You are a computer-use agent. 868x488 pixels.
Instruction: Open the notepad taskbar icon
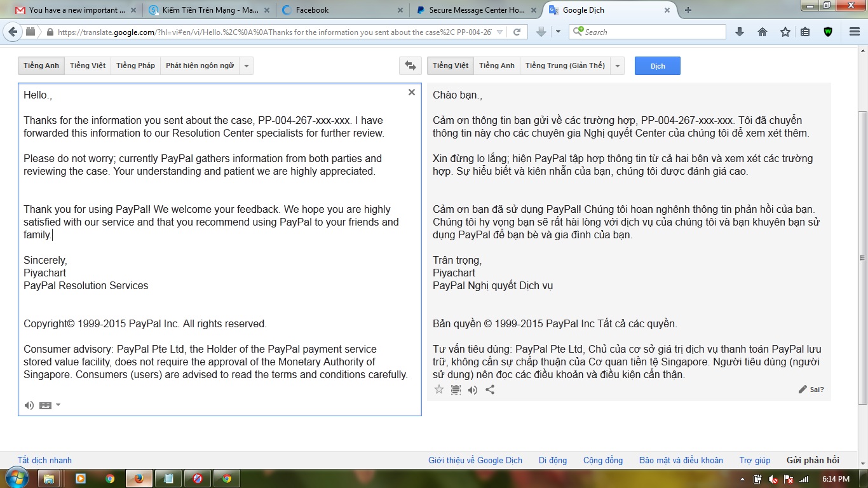[168, 478]
